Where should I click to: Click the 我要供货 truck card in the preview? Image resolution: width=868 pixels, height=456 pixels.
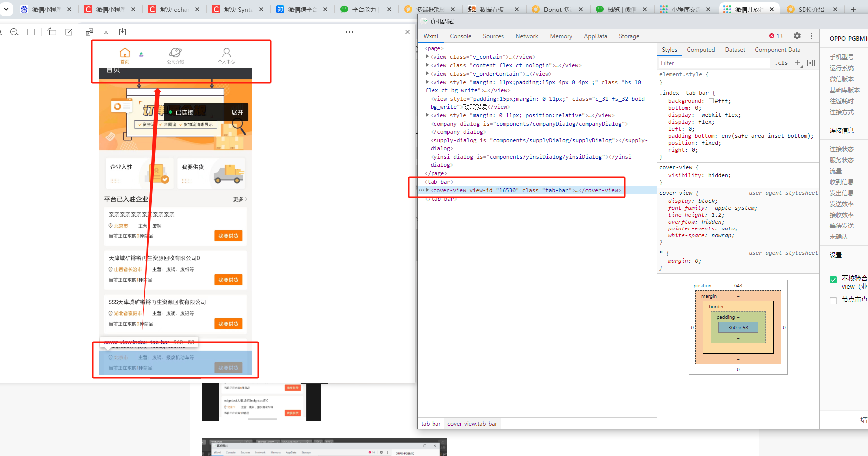coord(211,173)
